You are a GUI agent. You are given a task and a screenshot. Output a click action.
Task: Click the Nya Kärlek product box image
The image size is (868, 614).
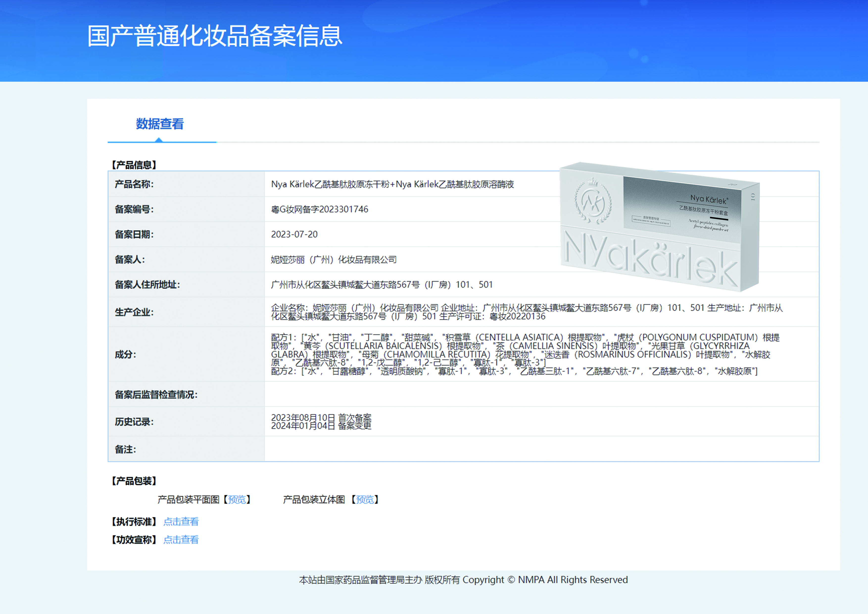(x=659, y=227)
